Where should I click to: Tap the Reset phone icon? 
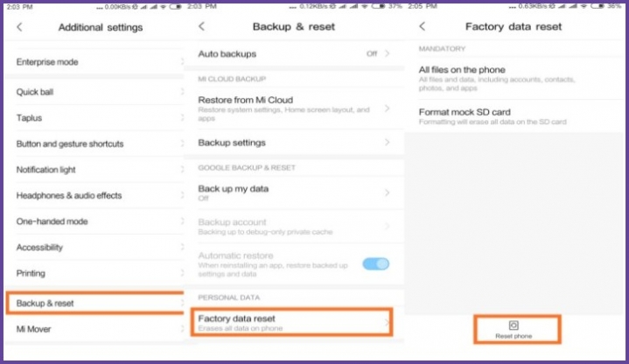pyautogui.click(x=514, y=325)
